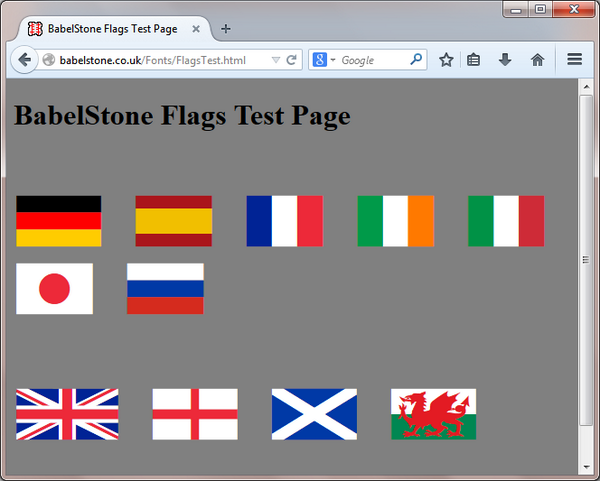Bookmark this page with the star icon

pyautogui.click(x=446, y=60)
